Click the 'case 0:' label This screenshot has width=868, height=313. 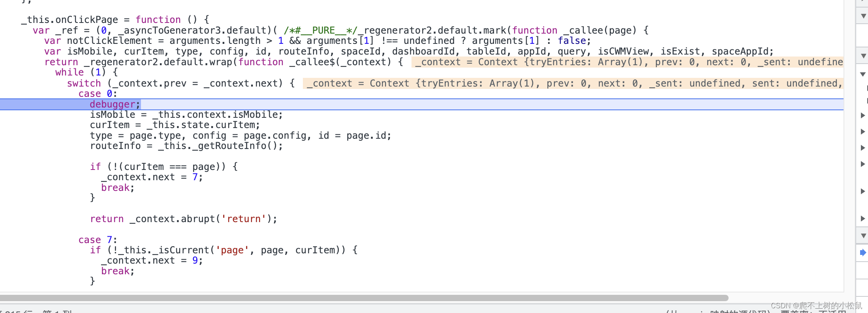[x=98, y=94]
